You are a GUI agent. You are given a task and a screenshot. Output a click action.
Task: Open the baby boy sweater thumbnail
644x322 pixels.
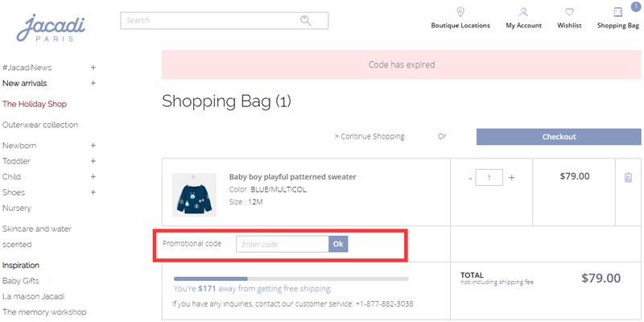[194, 193]
